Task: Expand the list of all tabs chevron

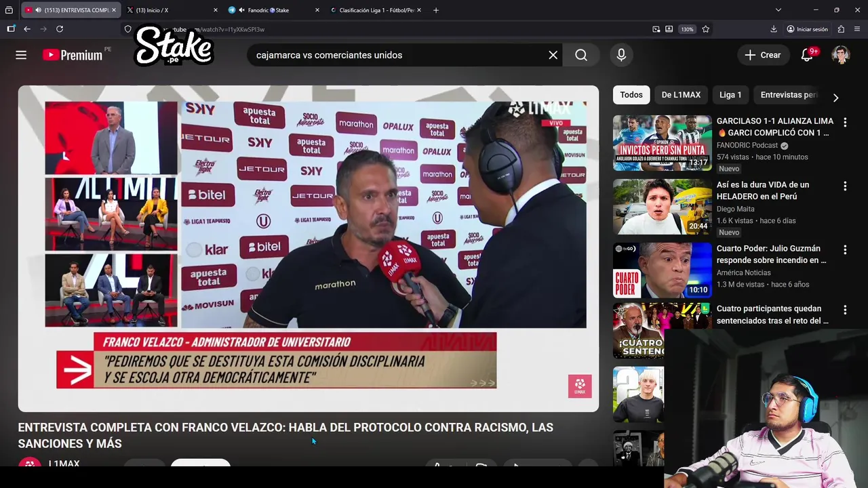Action: point(778,10)
